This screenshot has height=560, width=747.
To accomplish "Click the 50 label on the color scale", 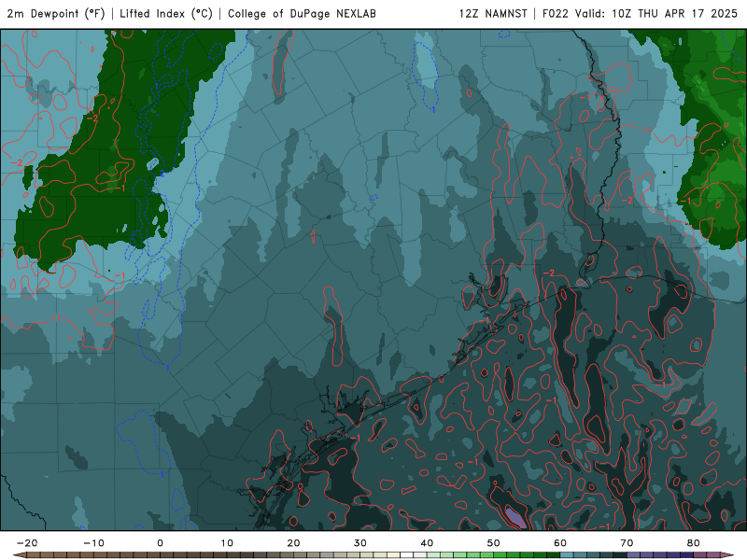I will point(494,543).
